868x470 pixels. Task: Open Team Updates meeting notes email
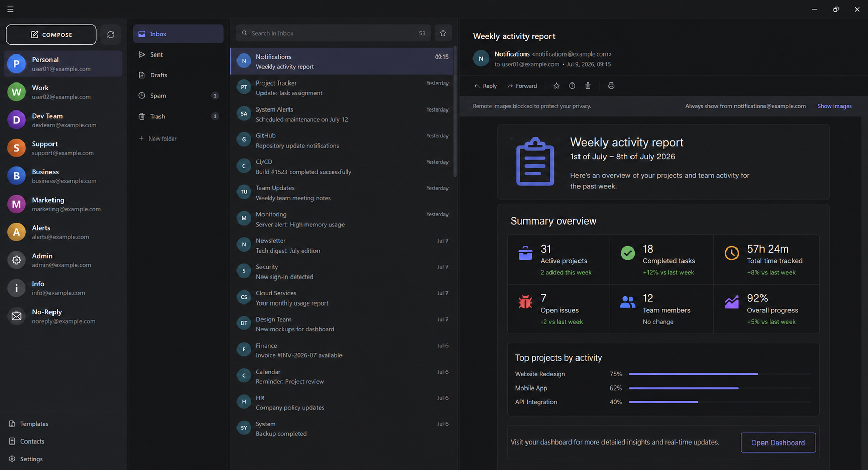click(x=341, y=193)
